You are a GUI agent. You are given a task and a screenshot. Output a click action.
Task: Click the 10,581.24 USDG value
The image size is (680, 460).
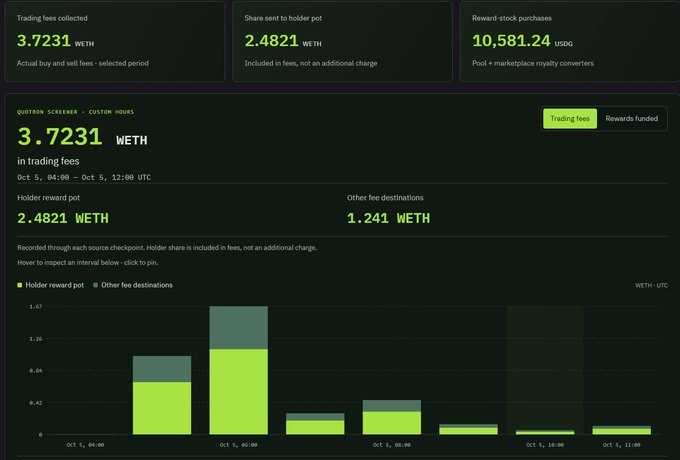coord(522,41)
